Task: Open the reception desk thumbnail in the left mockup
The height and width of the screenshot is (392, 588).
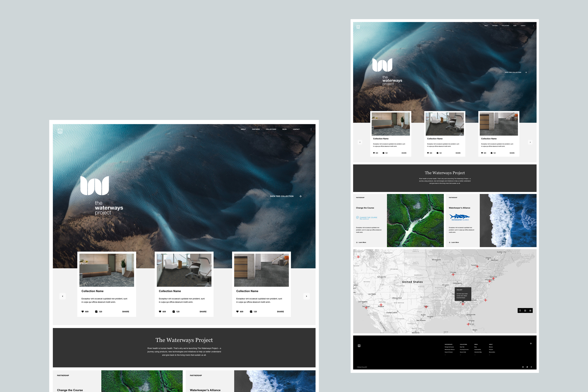Action: [107, 270]
